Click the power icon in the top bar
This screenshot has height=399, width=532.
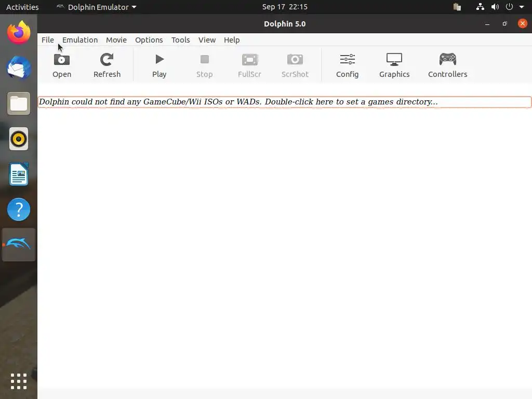tap(509, 7)
